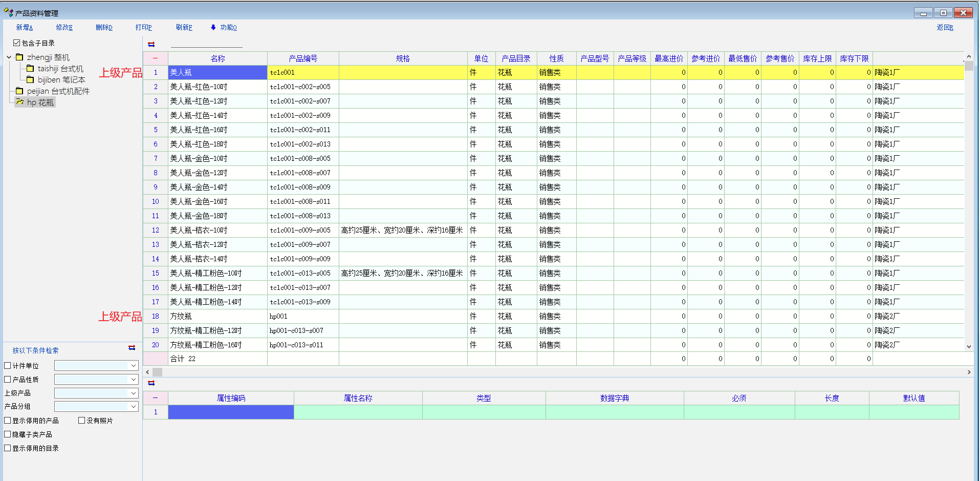Click the zhengji 整机 folder icon
980x481 pixels.
pos(19,57)
